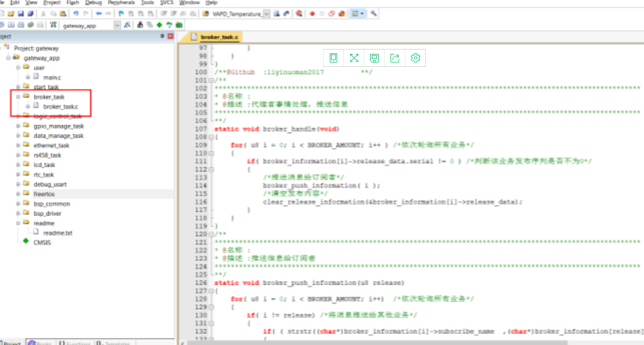644x345 pixels.
Task: Select the rs458_task folder
Action: pos(47,155)
